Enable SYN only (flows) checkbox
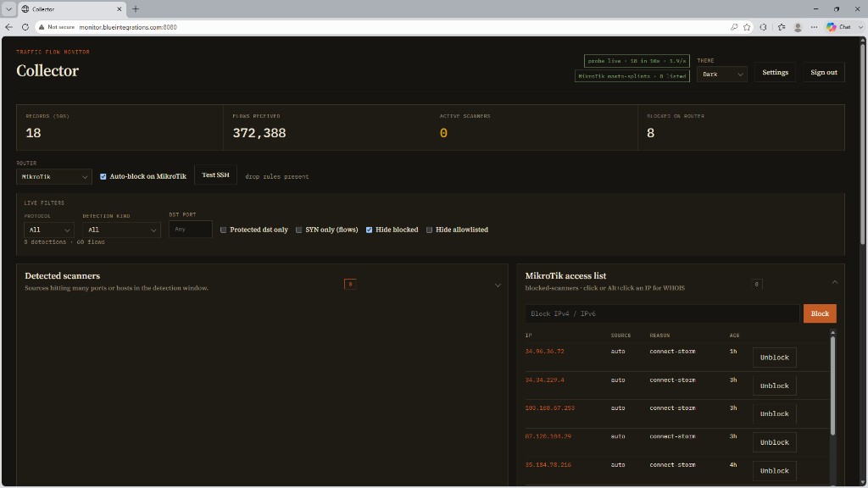Screen dimensions: 868x488 pos(299,230)
